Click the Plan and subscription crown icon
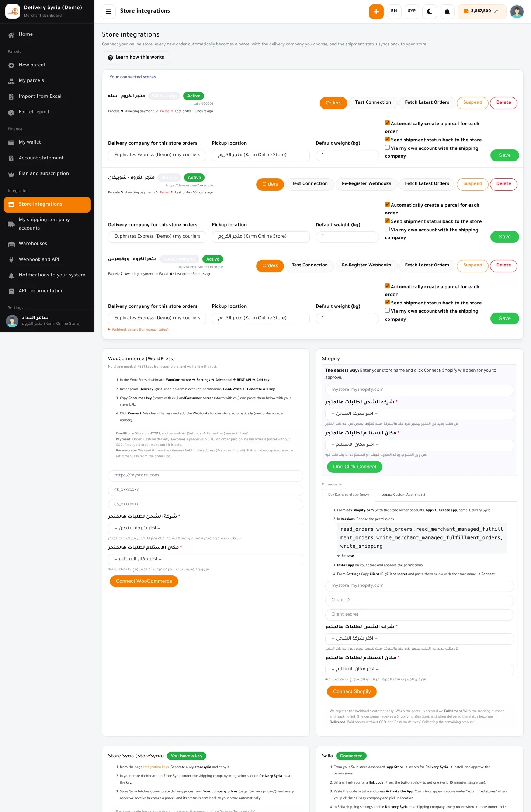The width and height of the screenshot is (531, 812). point(11,174)
